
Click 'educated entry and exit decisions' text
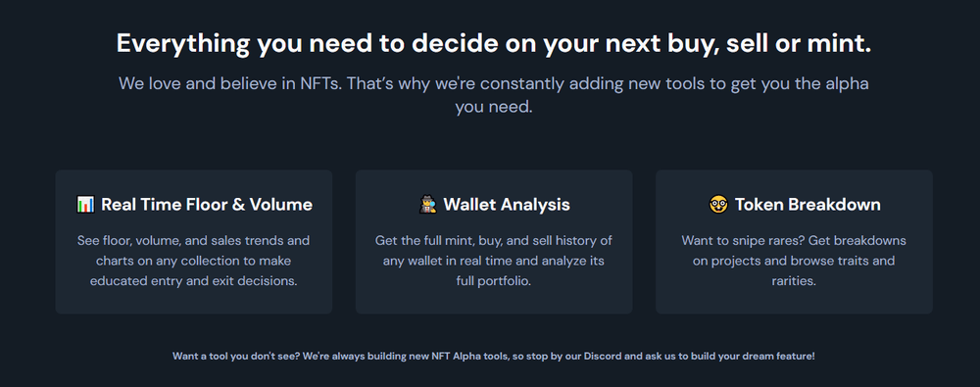click(x=194, y=281)
